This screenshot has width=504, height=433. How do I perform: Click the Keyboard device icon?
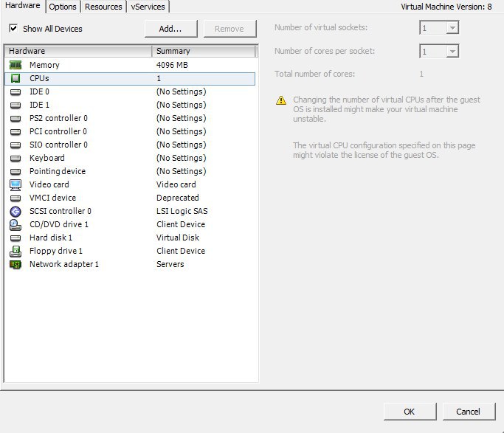15,159
